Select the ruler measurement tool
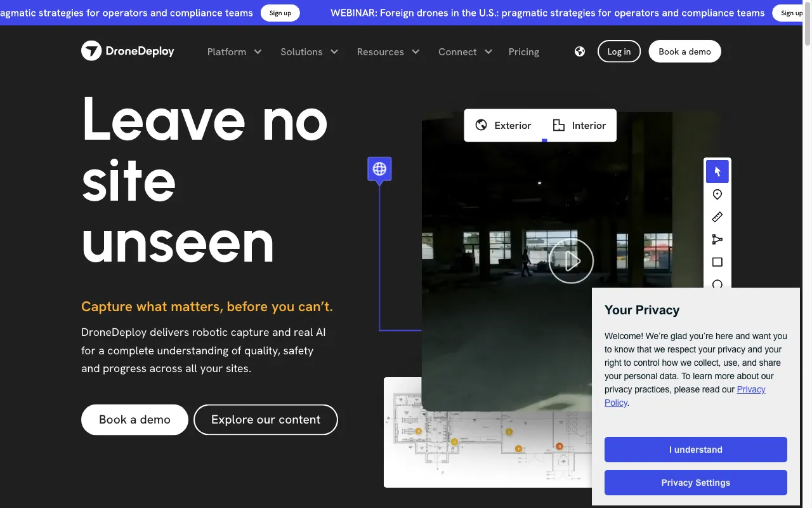 coord(717,217)
